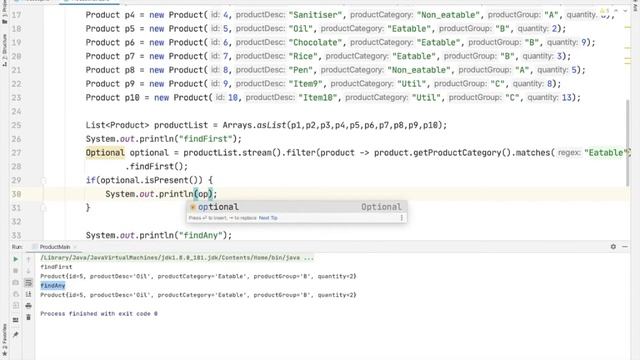Click second Product{id=5 console output line
The image size is (640, 360).
(198, 295)
